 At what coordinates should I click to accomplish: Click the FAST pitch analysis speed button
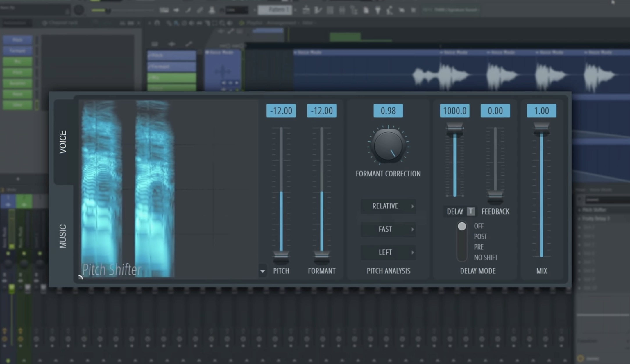pos(388,229)
